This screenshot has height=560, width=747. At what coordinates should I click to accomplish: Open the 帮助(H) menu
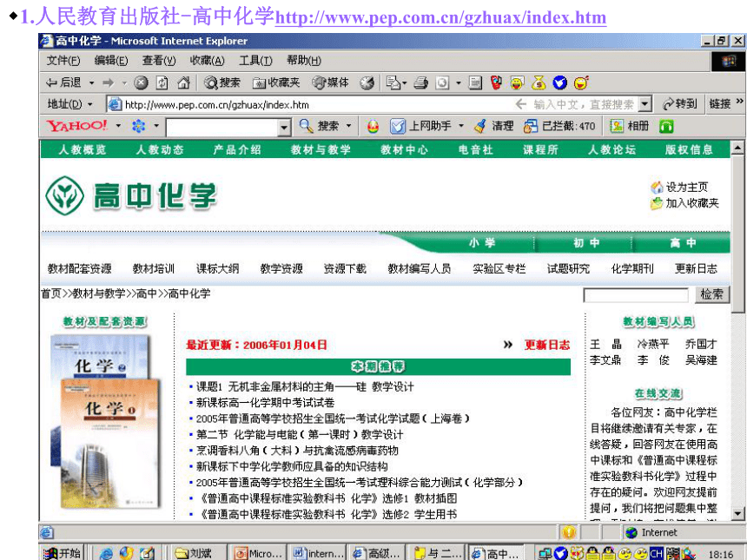[x=304, y=61]
